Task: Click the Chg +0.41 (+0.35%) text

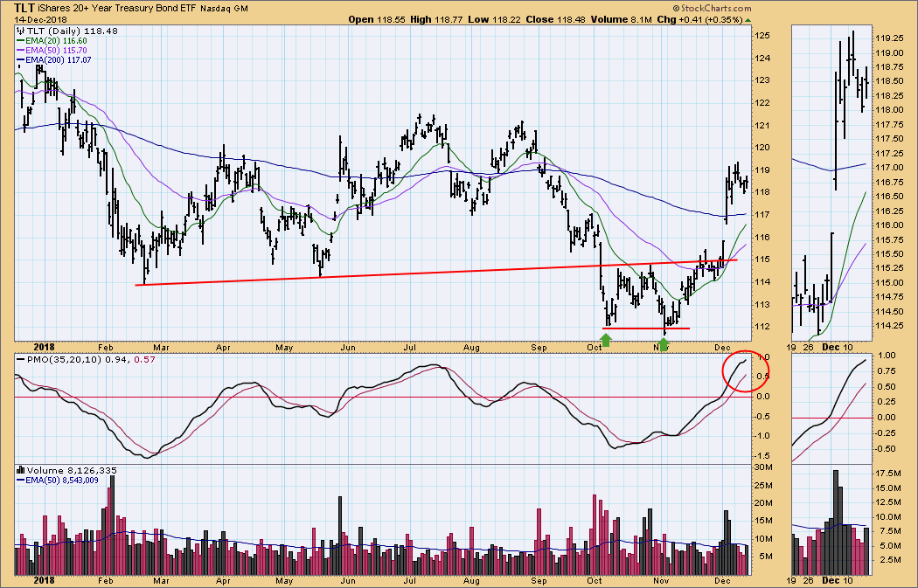Action: [x=699, y=19]
